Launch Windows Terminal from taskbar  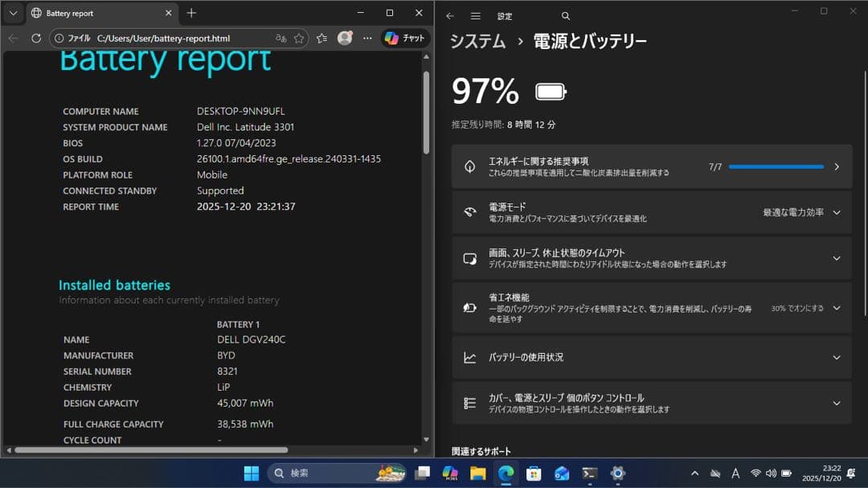589,474
